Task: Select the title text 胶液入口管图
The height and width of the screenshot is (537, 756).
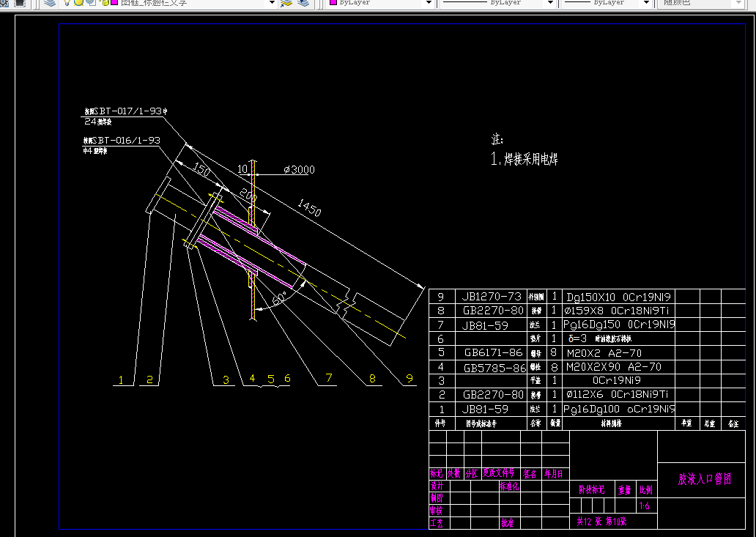Action: tap(705, 478)
